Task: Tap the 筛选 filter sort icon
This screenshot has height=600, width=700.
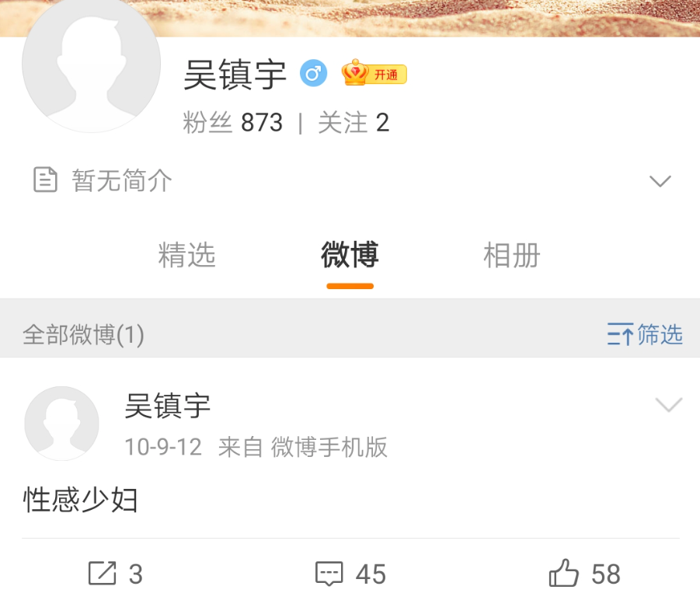Action: [x=620, y=334]
